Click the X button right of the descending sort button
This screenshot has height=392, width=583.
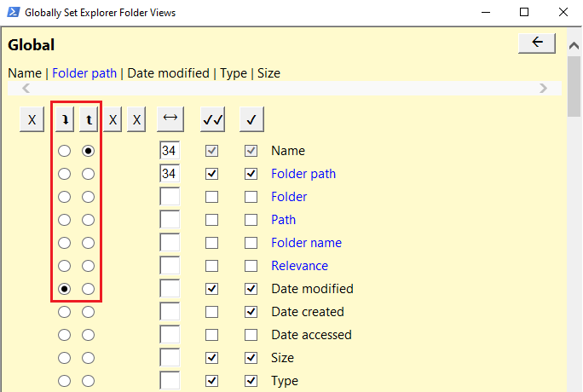tap(113, 119)
